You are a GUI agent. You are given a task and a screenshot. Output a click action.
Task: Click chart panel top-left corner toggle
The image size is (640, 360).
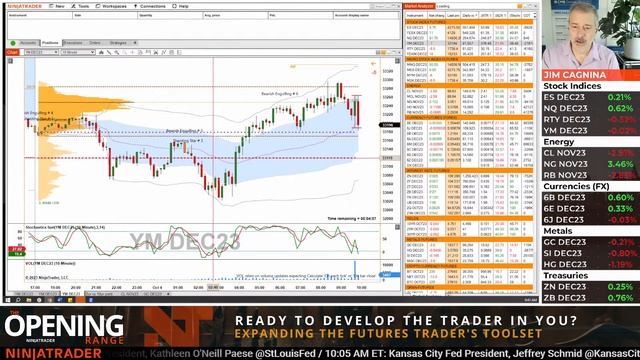10,61
